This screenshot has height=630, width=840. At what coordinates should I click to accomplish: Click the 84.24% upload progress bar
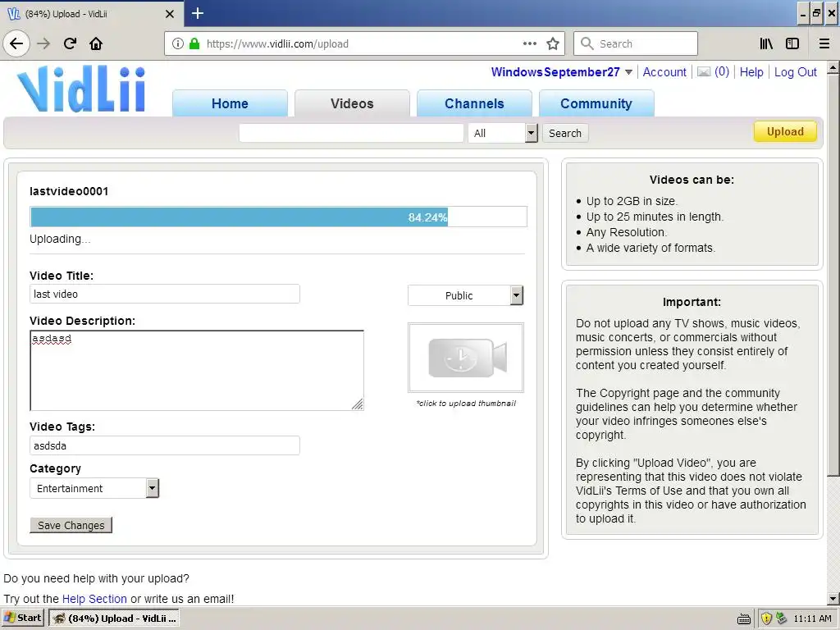pos(279,217)
